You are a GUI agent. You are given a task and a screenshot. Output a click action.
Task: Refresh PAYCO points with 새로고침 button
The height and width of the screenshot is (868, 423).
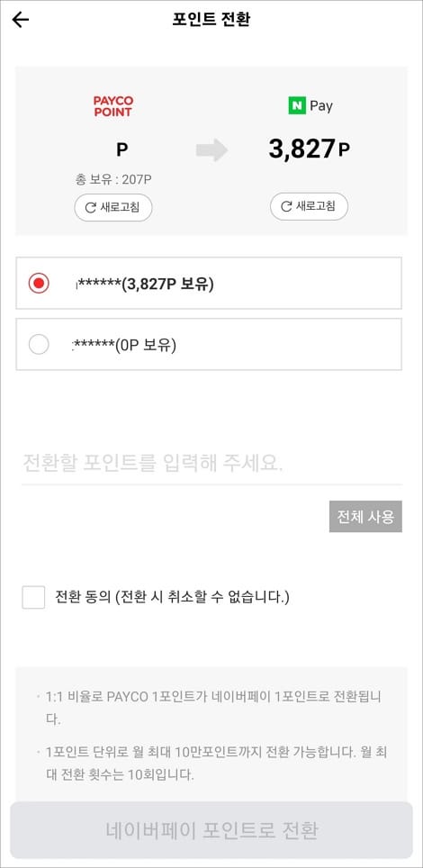(x=113, y=208)
